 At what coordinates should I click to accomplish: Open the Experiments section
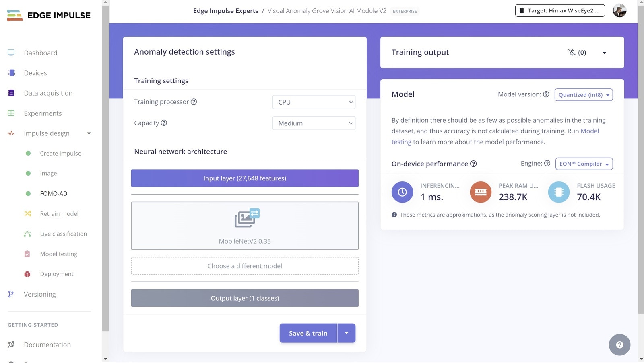(43, 113)
